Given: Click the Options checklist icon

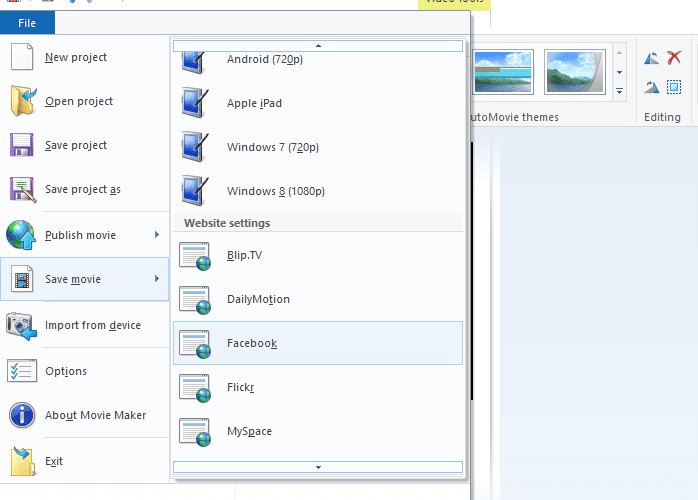Looking at the screenshot, I should point(22,370).
